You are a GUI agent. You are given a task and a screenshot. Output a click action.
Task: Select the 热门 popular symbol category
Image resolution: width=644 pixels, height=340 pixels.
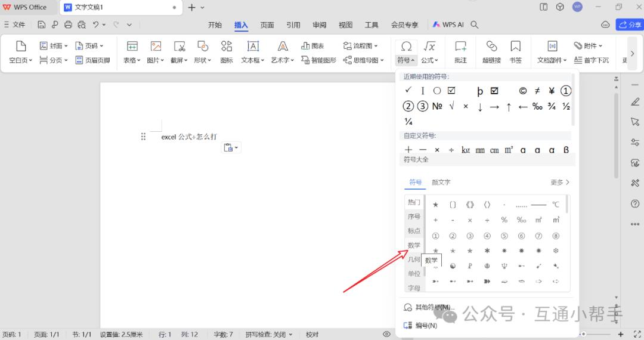tap(414, 202)
